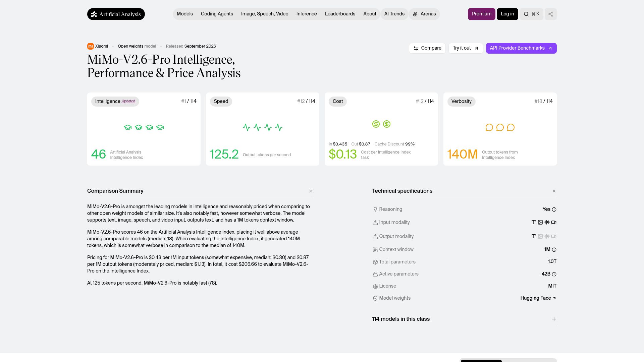This screenshot has width=644, height=362.
Task: Click the share icon button
Action: point(551,14)
